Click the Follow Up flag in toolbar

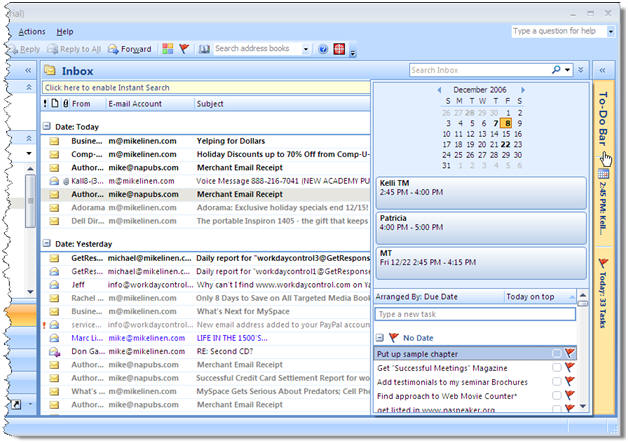tap(184, 49)
